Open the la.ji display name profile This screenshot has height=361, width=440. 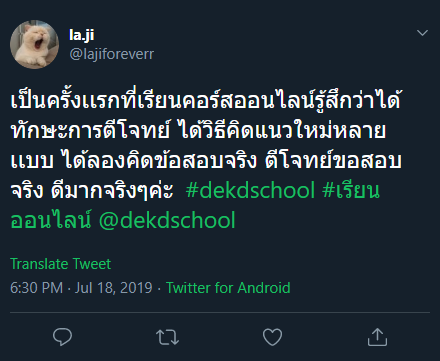click(x=82, y=35)
